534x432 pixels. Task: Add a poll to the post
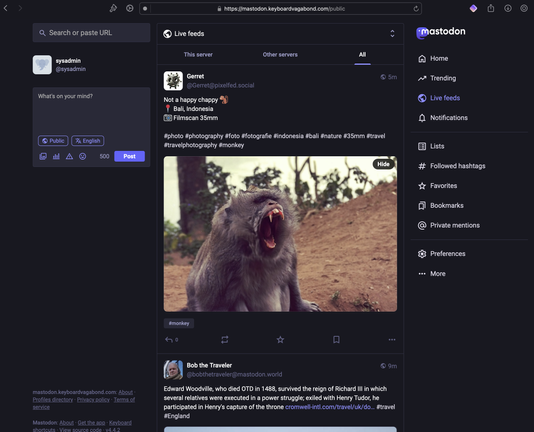click(x=56, y=156)
